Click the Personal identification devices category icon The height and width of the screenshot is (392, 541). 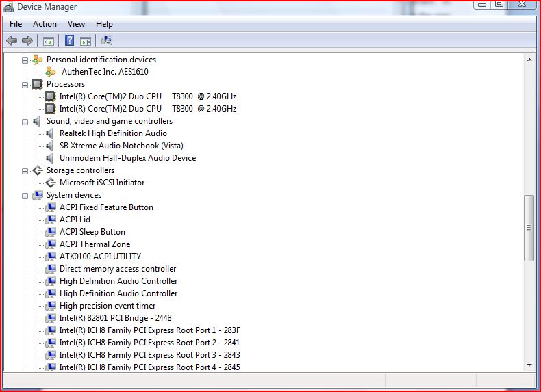pos(37,60)
